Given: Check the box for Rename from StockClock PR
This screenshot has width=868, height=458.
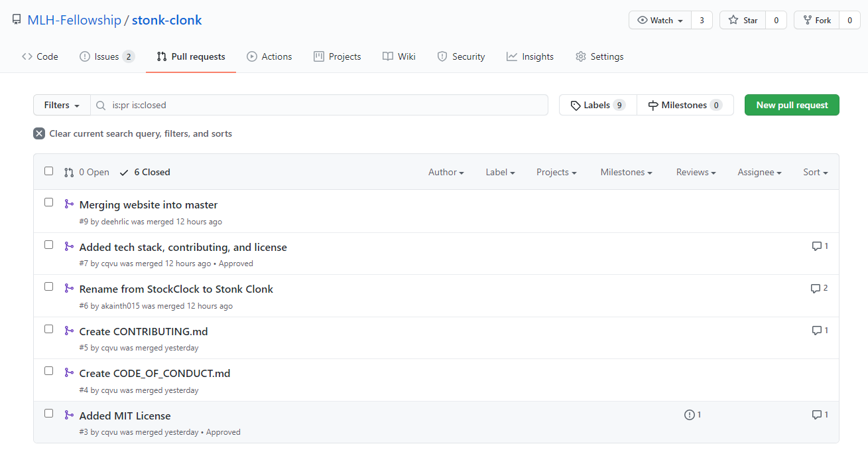Looking at the screenshot, I should click(48, 287).
